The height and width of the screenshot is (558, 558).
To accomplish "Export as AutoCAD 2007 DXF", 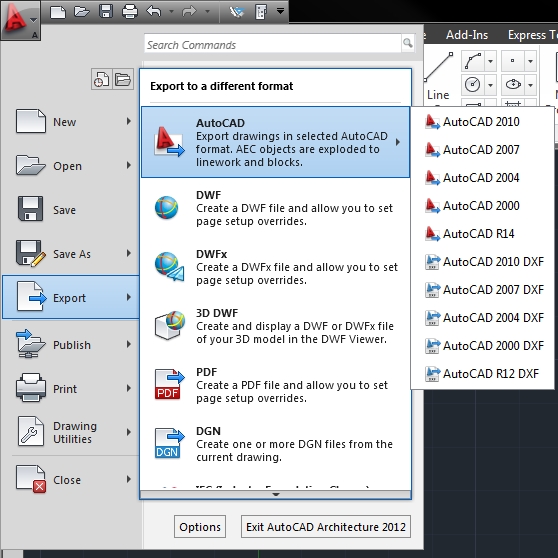I will click(482, 290).
